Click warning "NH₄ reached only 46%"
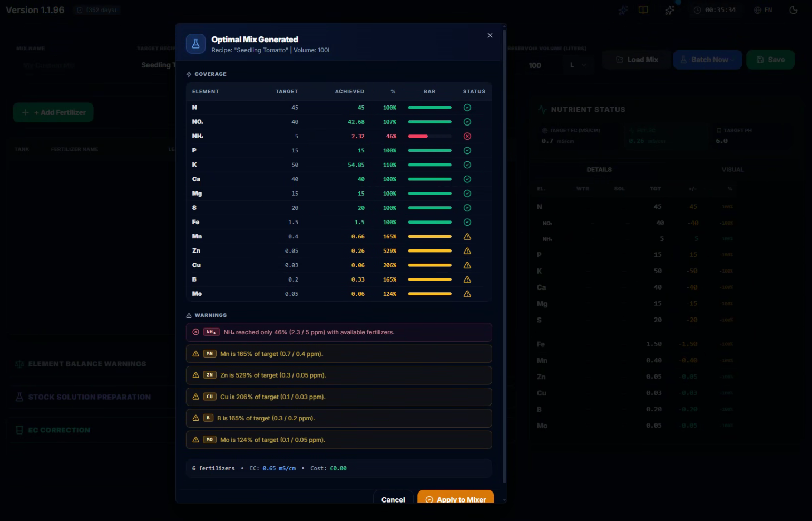The height and width of the screenshot is (521, 812). tap(339, 332)
